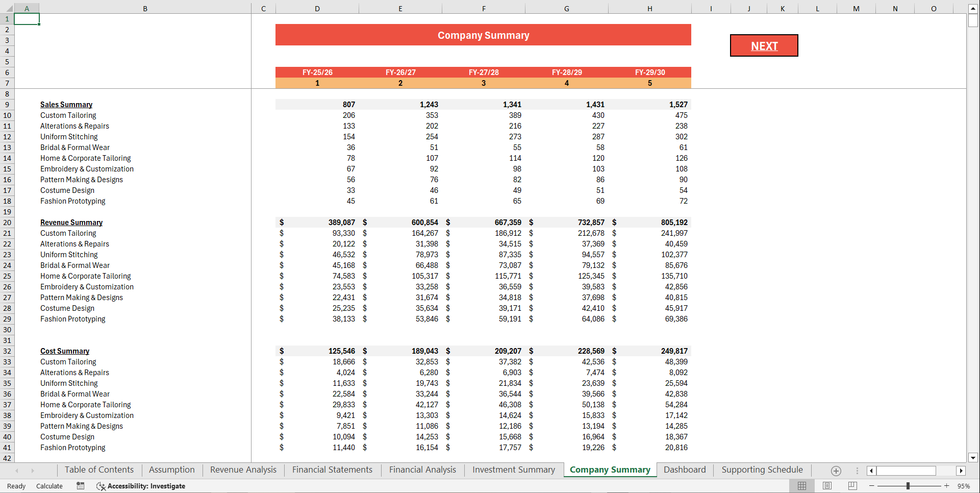Click the next sheet navigation arrow
980x493 pixels.
33,470
